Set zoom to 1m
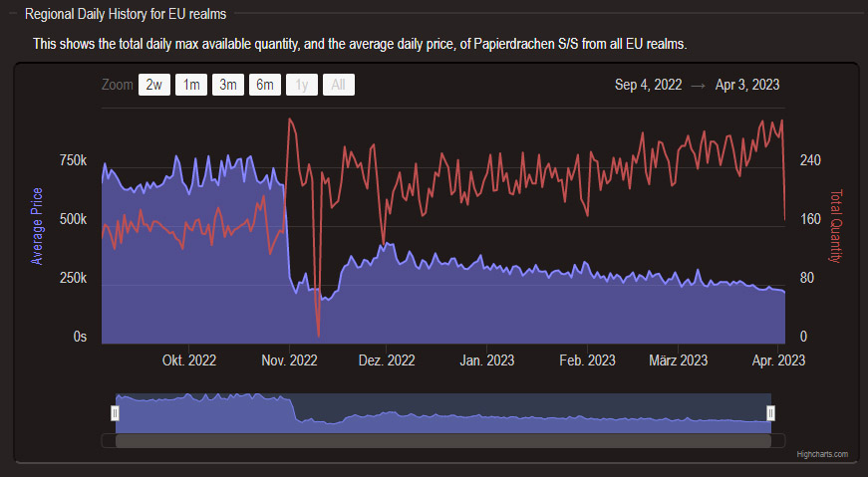This screenshot has height=477, width=868. point(190,86)
